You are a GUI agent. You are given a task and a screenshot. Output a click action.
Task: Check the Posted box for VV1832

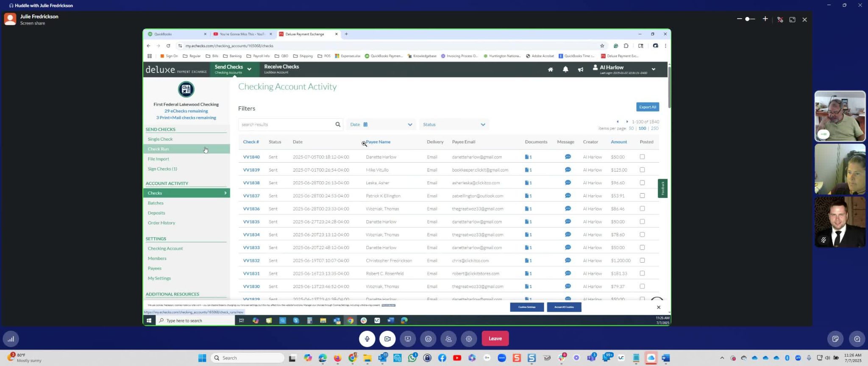tap(642, 260)
